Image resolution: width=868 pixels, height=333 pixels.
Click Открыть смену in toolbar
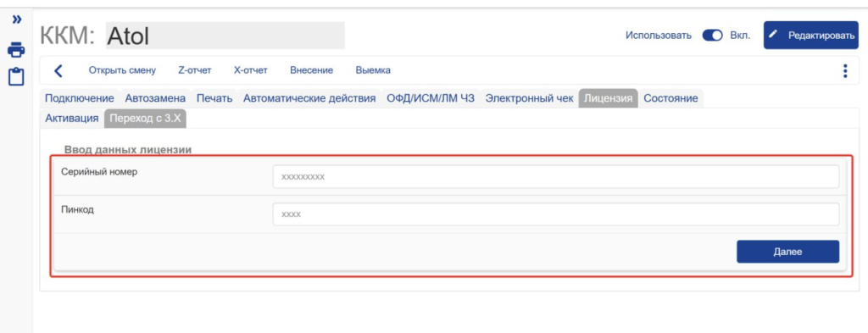(122, 70)
